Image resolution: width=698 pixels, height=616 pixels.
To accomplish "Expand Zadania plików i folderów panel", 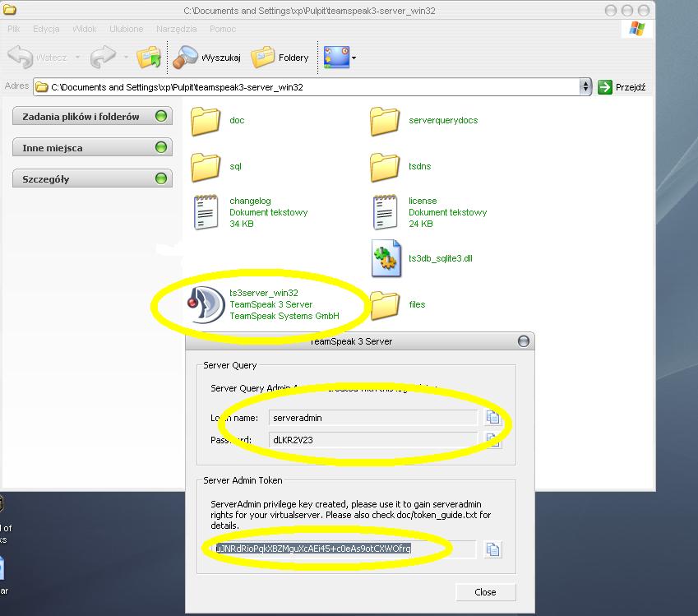I will pyautogui.click(x=92, y=116).
